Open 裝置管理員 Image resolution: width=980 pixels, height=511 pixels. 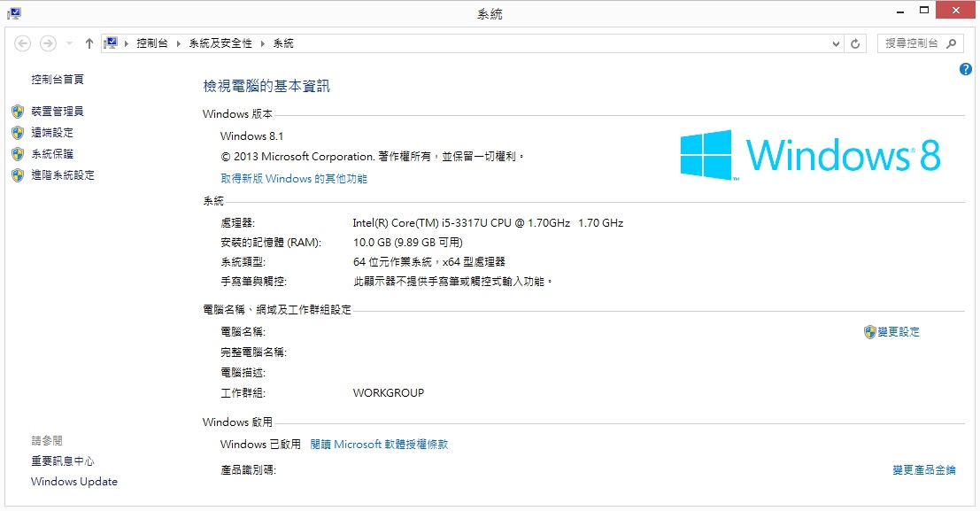coord(58,112)
